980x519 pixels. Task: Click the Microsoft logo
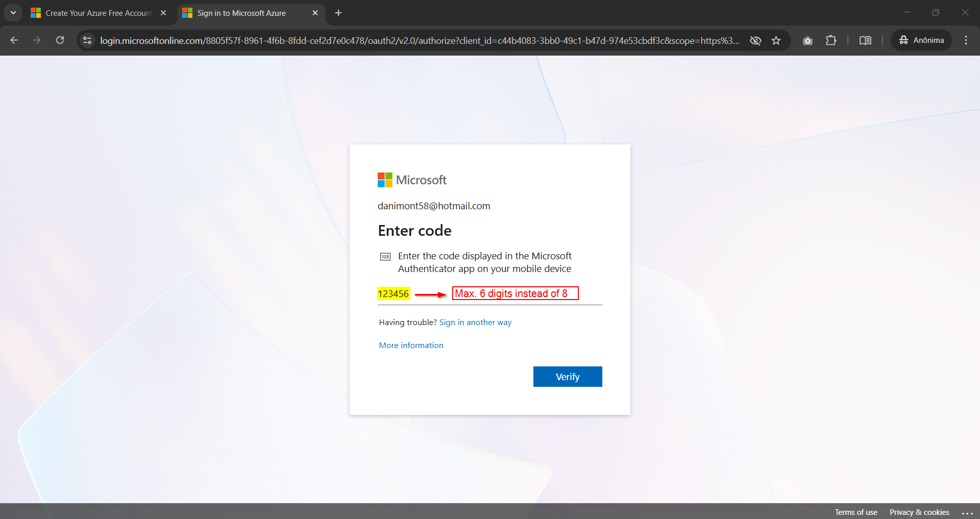click(x=412, y=180)
